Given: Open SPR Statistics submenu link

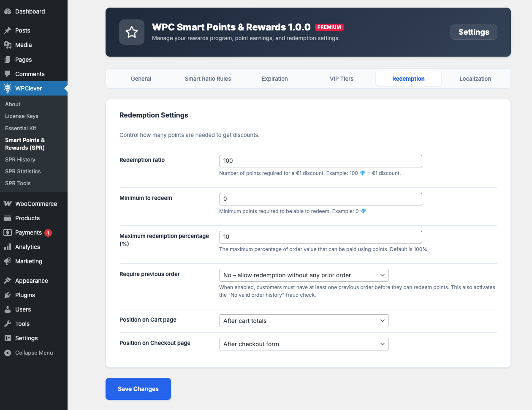Looking at the screenshot, I should coord(23,171).
